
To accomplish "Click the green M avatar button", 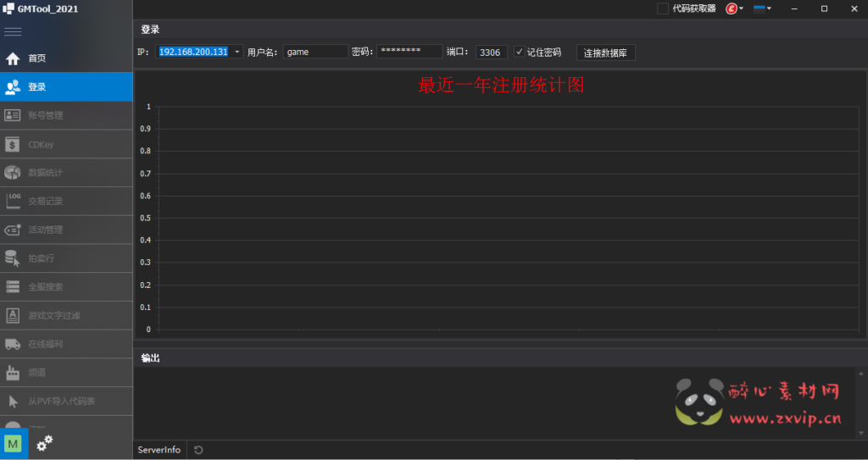I will point(13,444).
